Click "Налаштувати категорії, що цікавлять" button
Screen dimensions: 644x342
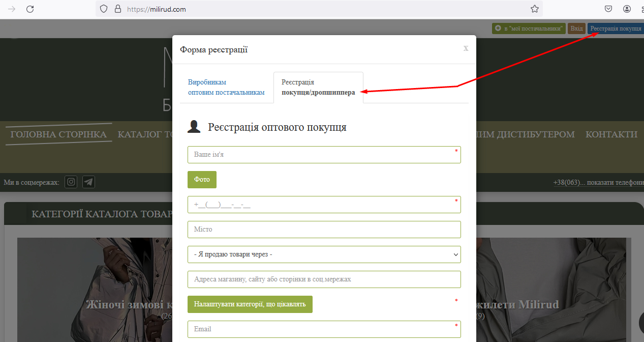pyautogui.click(x=250, y=304)
